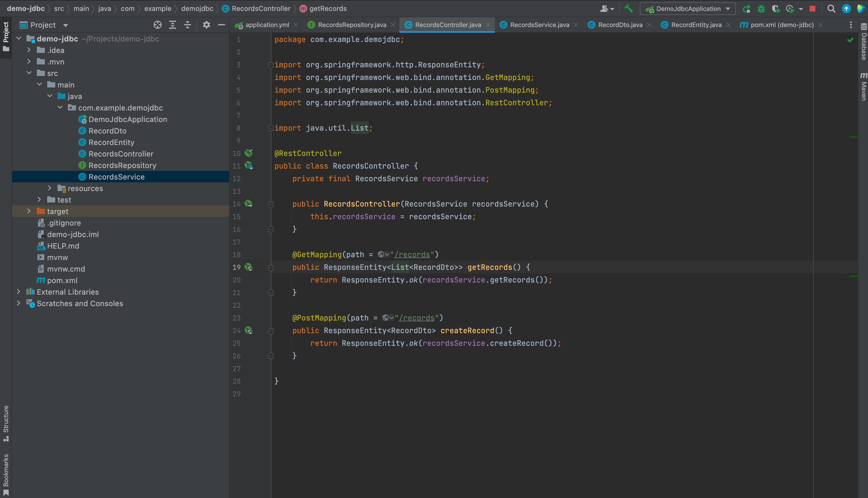Viewport: 868px width, 498px height.
Task: Stop the running application (red square)
Action: [812, 9]
